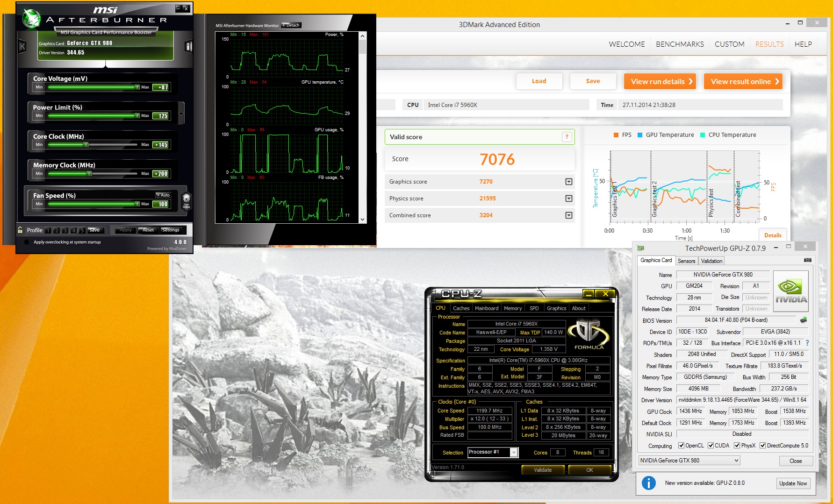Viewport: 833px width, 504px height.
Task: Click Afterburner Reset button
Action: point(148,230)
